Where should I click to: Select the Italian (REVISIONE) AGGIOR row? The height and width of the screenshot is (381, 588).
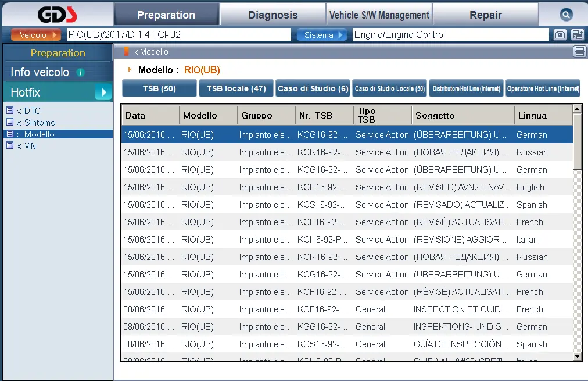pyautogui.click(x=347, y=240)
